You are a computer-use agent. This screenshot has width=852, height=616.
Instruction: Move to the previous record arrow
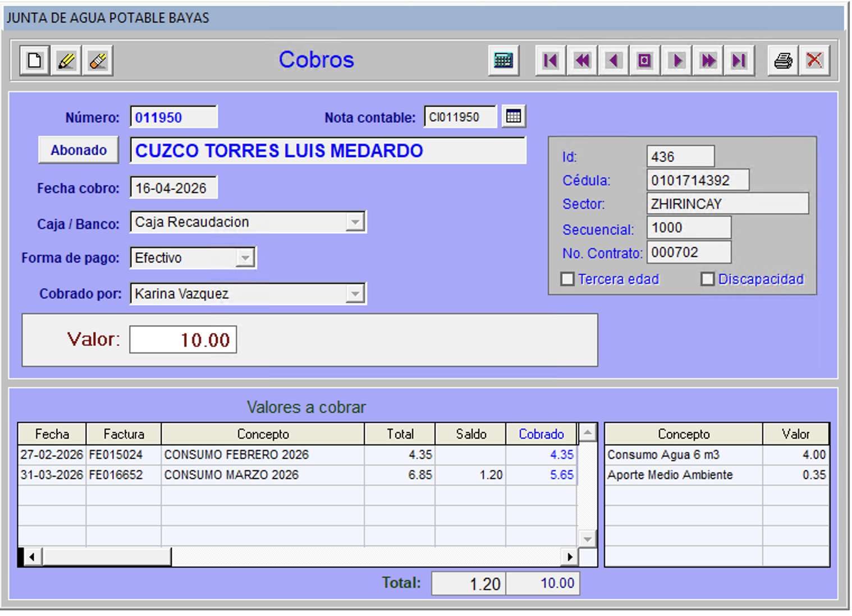point(613,60)
